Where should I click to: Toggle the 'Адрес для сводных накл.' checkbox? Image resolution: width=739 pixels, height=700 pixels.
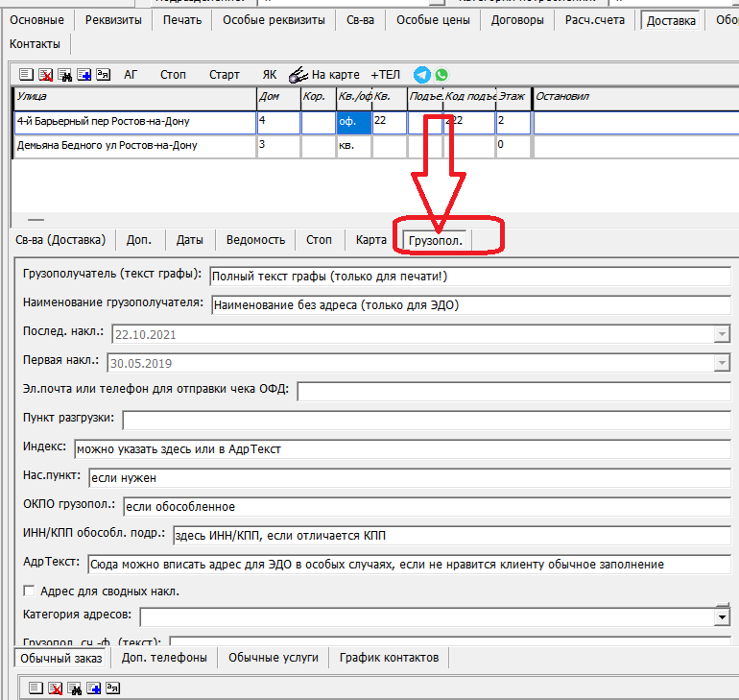pyautogui.click(x=29, y=591)
